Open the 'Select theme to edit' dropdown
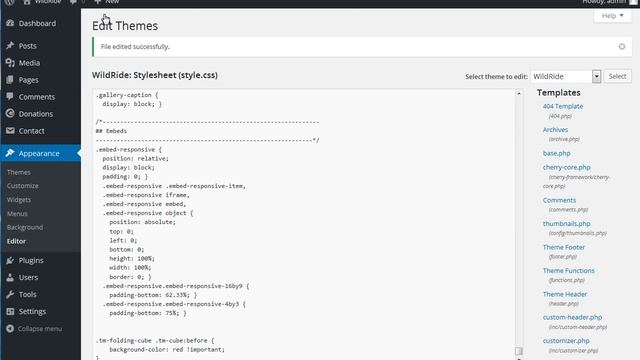 click(x=565, y=76)
